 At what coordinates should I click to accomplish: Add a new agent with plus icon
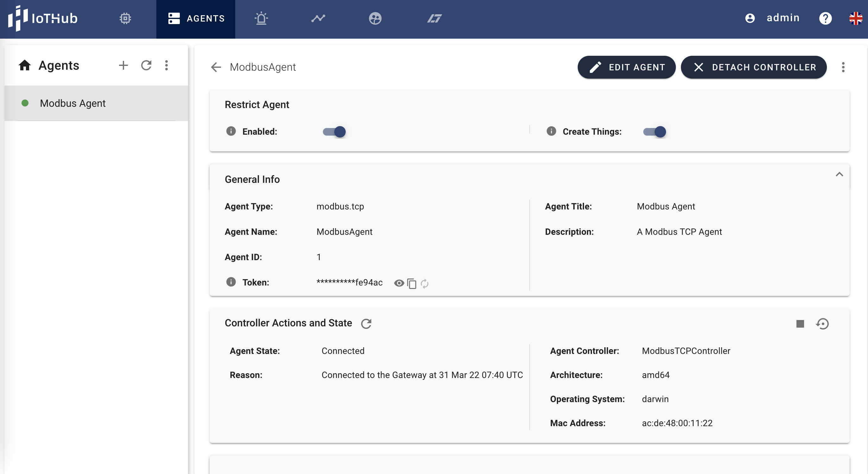pos(123,65)
